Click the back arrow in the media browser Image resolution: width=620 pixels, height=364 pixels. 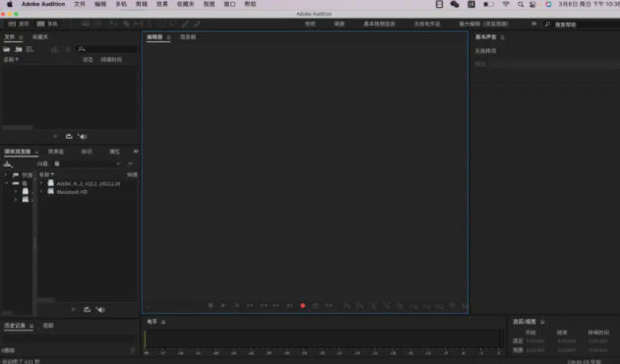(130, 163)
